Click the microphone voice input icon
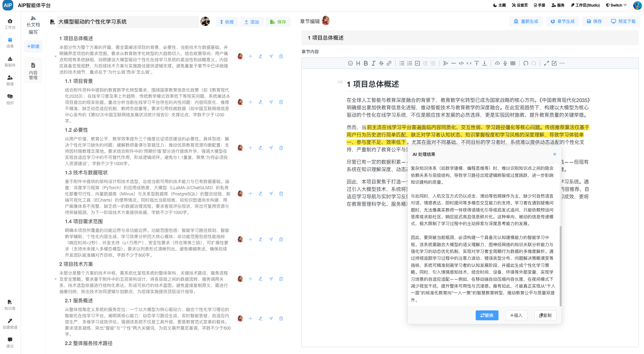 (x=505, y=63)
